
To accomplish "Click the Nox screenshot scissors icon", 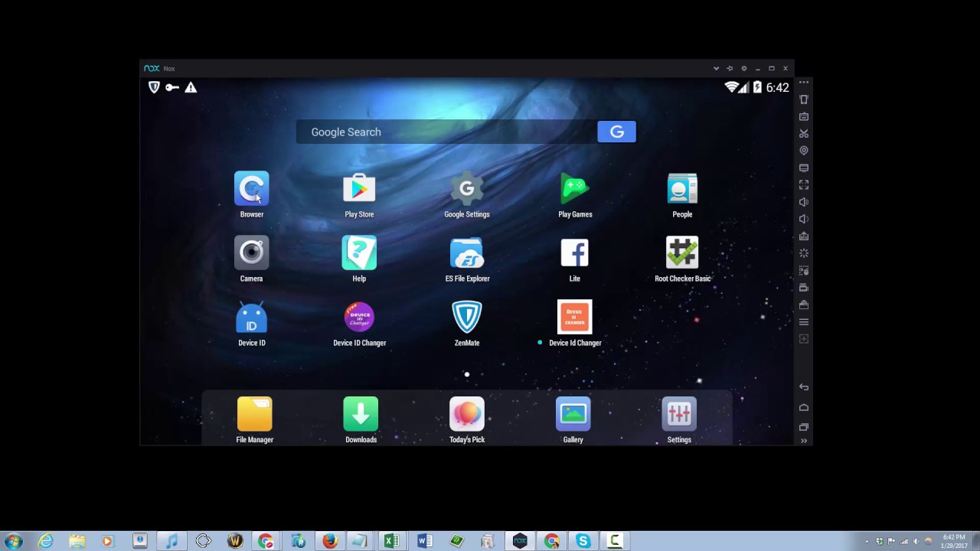I will (x=804, y=134).
